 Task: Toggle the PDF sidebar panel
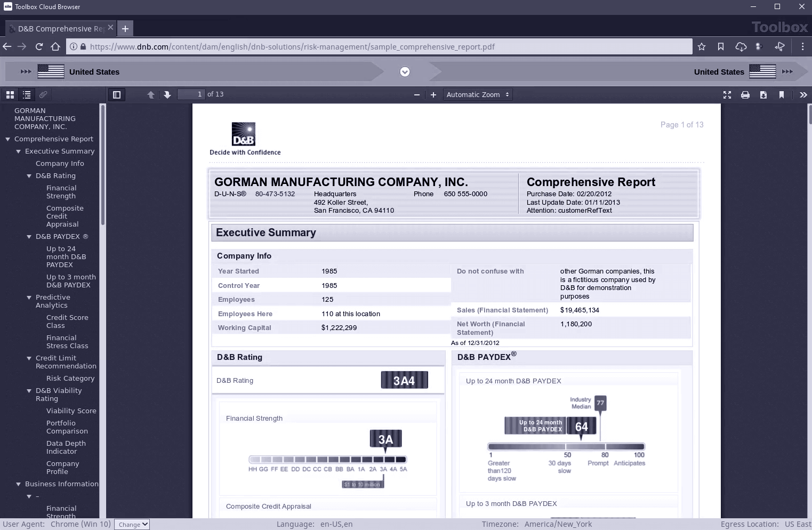pos(117,95)
